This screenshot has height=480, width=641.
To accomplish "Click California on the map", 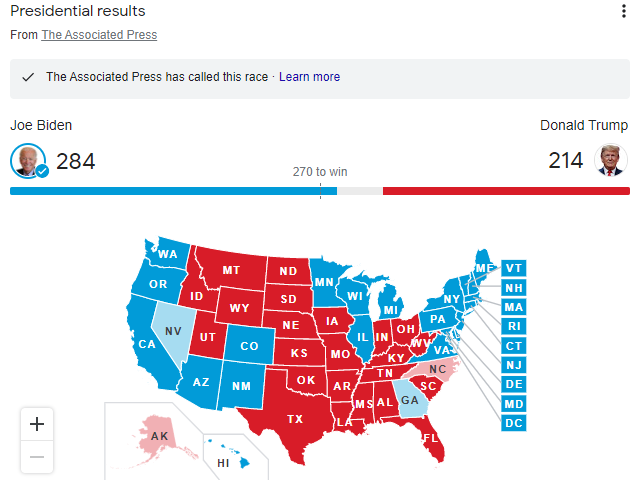I will tap(147, 344).
